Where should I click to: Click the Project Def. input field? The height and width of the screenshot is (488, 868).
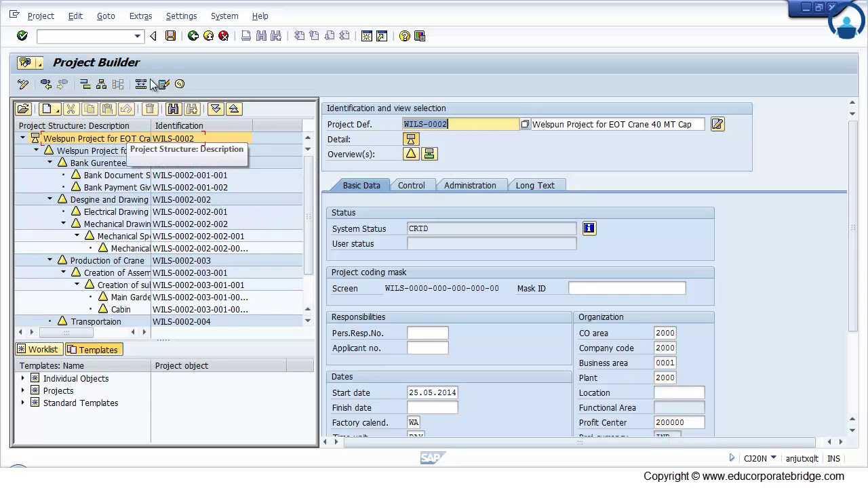point(461,124)
